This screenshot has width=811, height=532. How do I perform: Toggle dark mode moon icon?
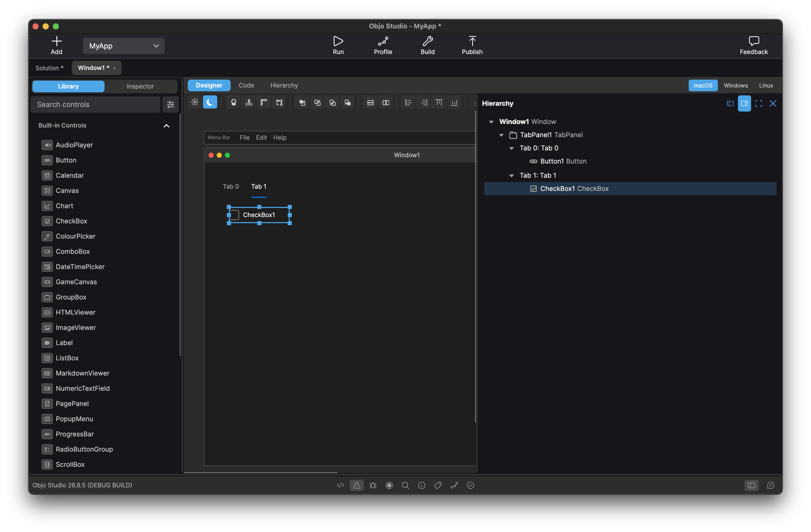[210, 102]
